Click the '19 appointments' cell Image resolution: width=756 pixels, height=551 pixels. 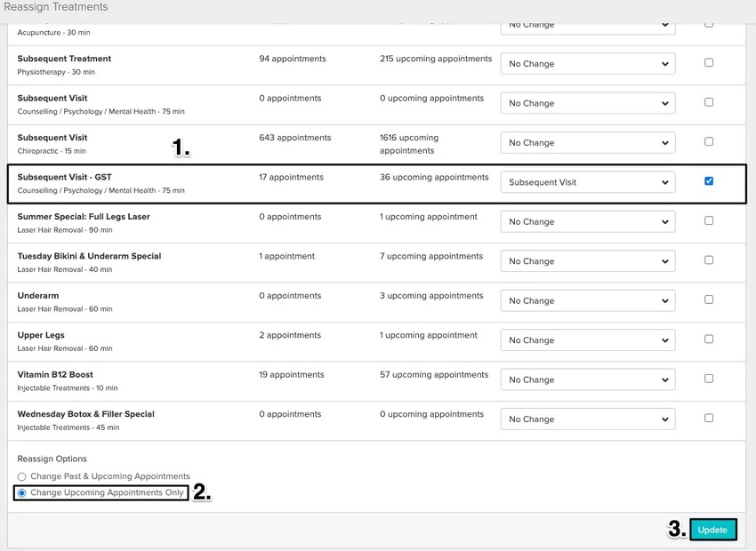click(x=291, y=375)
